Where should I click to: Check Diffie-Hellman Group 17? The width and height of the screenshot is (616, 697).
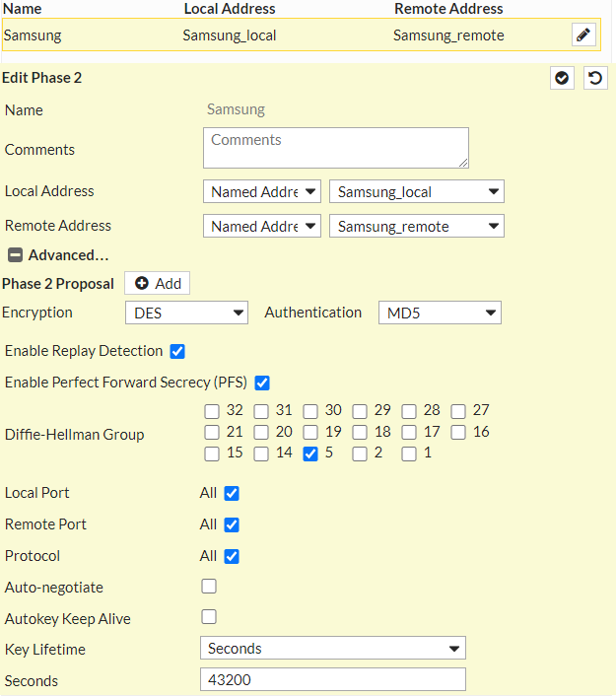click(x=409, y=432)
